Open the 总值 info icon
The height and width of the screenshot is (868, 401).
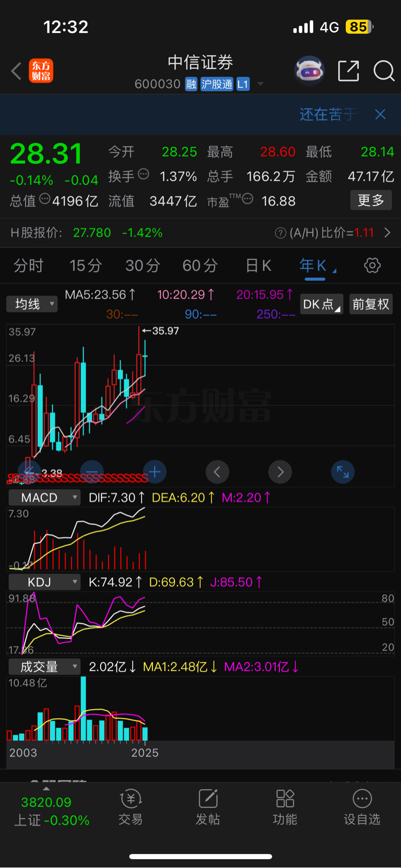tap(45, 199)
